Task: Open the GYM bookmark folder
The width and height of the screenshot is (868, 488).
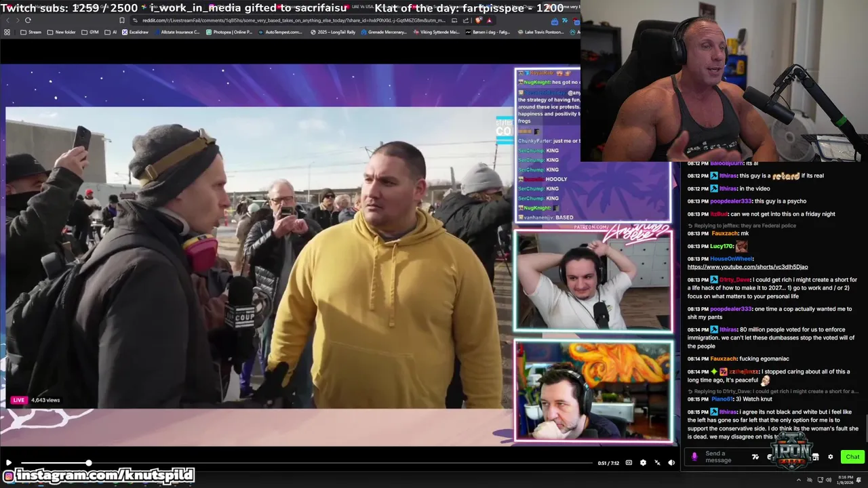Action: (x=90, y=32)
